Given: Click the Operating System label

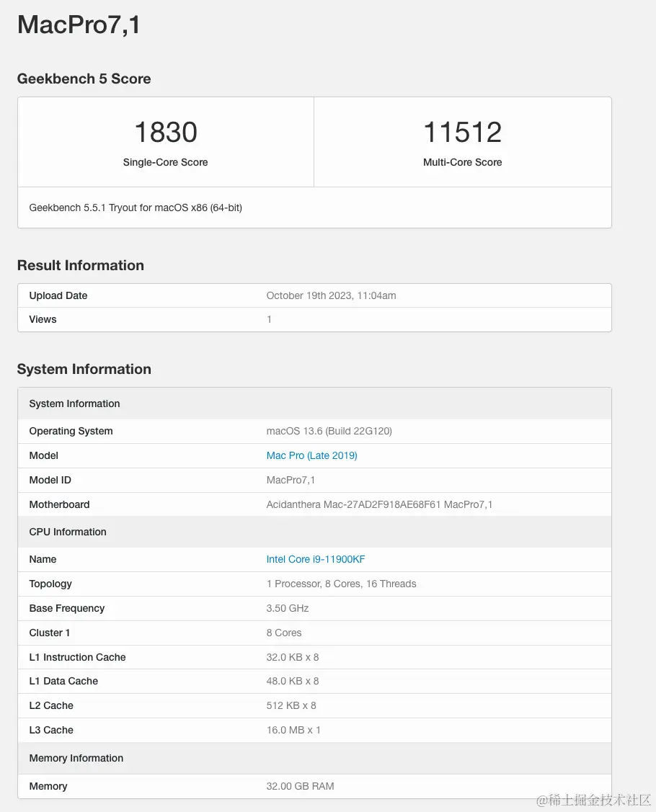Looking at the screenshot, I should (71, 431).
